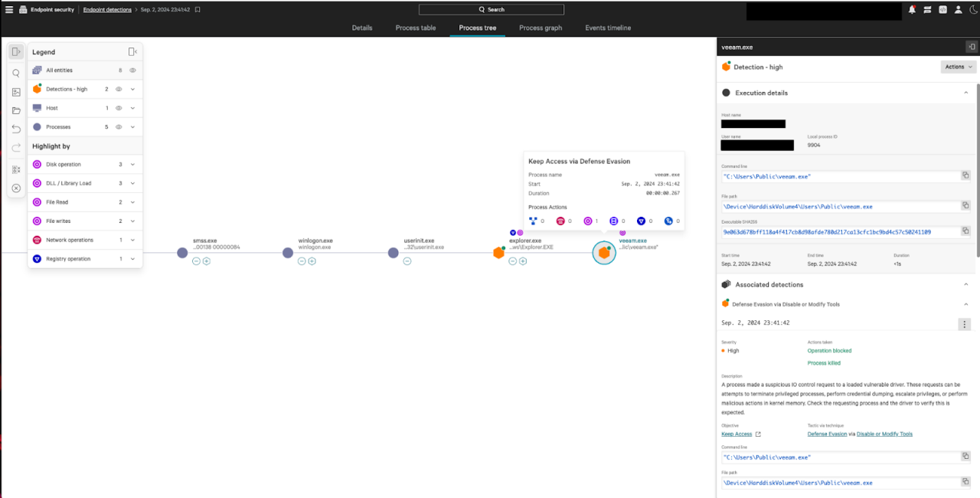
Task: Collapse the Associated detections section
Action: [965, 284]
